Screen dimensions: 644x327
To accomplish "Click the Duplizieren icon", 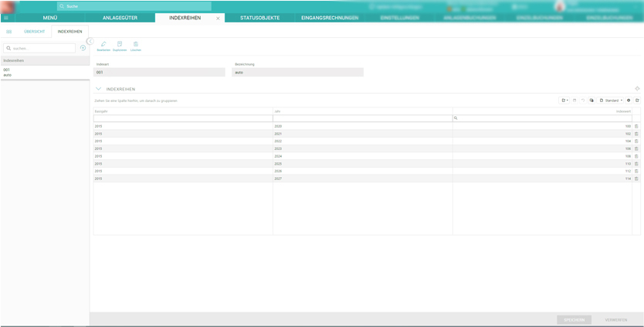I will coord(120,45).
